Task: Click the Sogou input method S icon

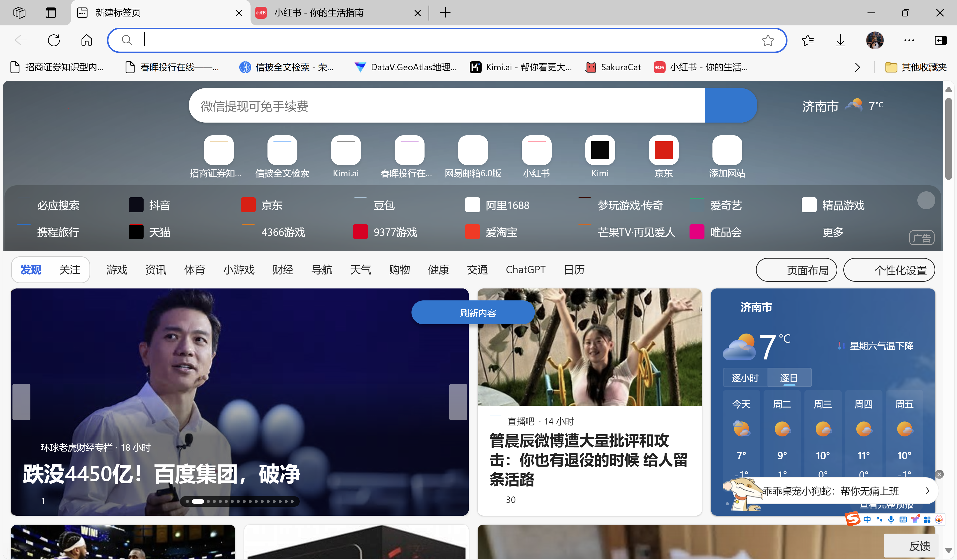Action: (x=853, y=519)
